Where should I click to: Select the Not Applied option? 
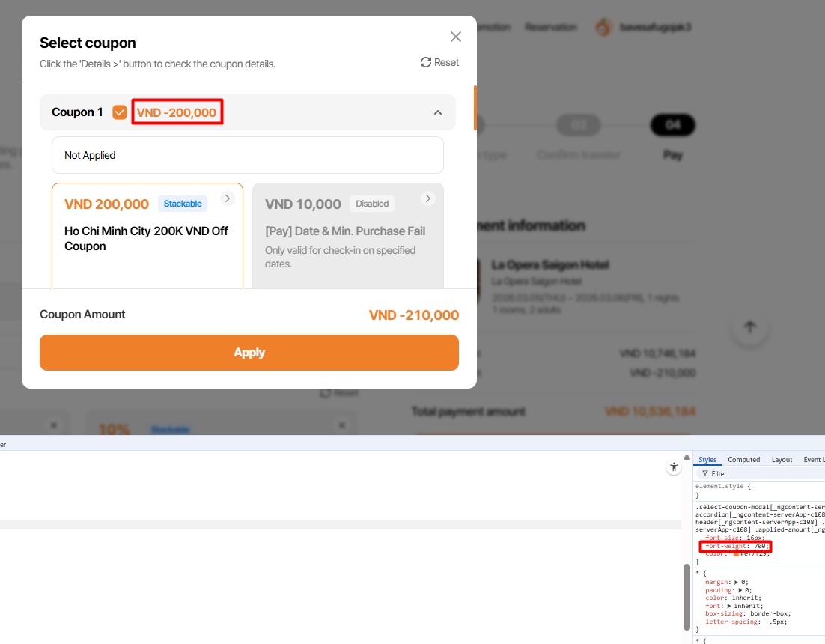pyautogui.click(x=248, y=155)
